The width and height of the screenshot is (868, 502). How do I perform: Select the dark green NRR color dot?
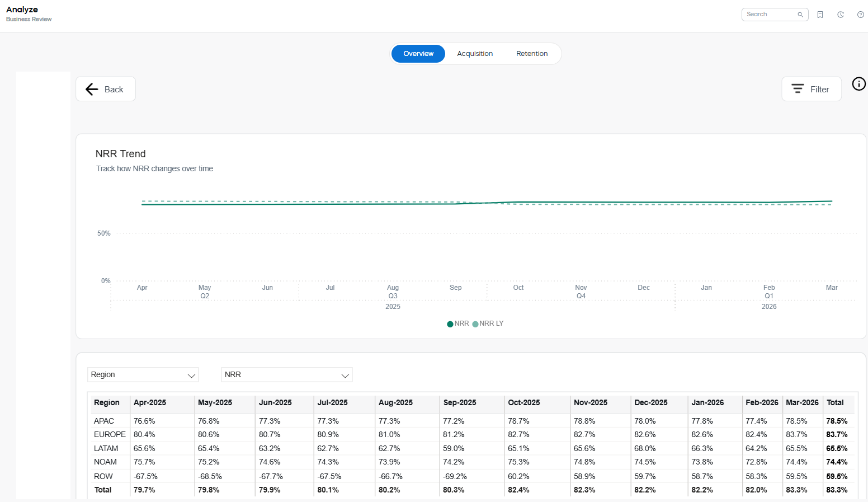pyautogui.click(x=450, y=323)
